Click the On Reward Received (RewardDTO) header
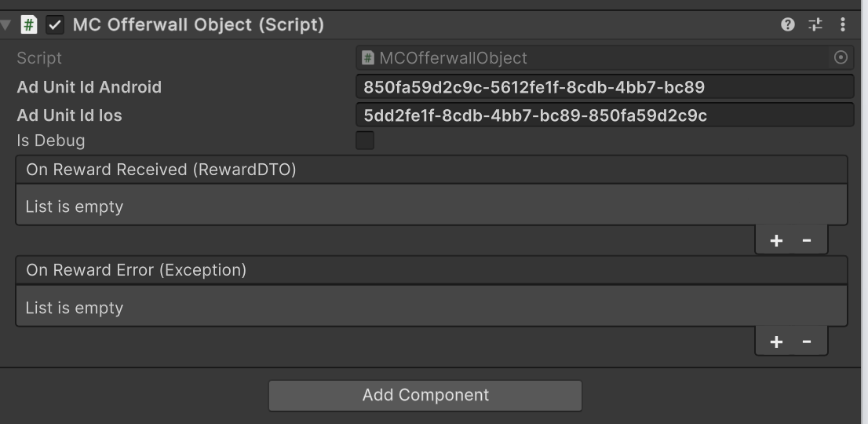The image size is (868, 424). point(161,170)
